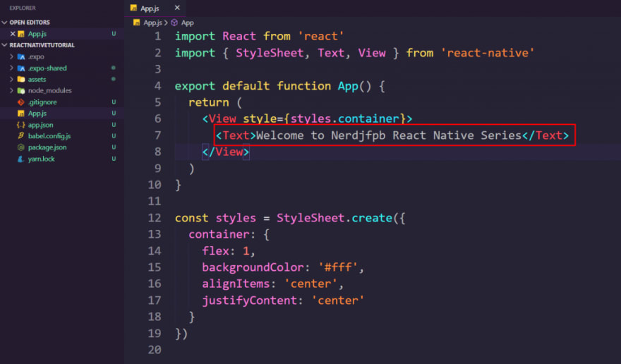The image size is (621, 364).
Task: Open app.json from the file tree
Action: tap(40, 125)
